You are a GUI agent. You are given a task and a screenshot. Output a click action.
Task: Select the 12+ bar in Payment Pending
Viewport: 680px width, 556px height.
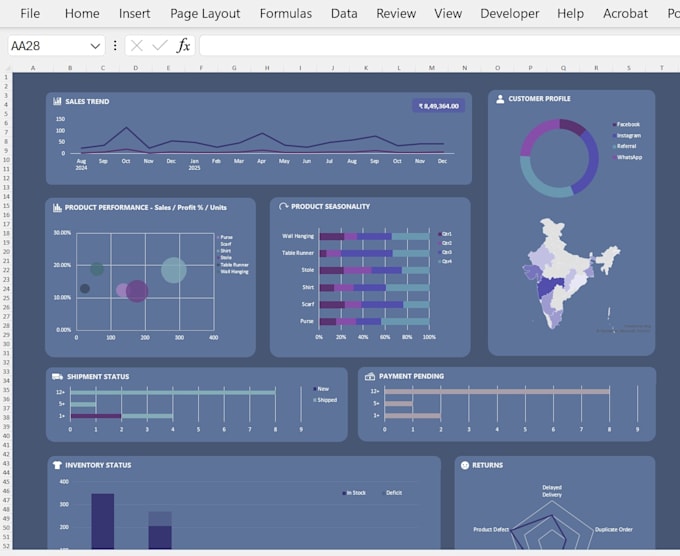497,392
